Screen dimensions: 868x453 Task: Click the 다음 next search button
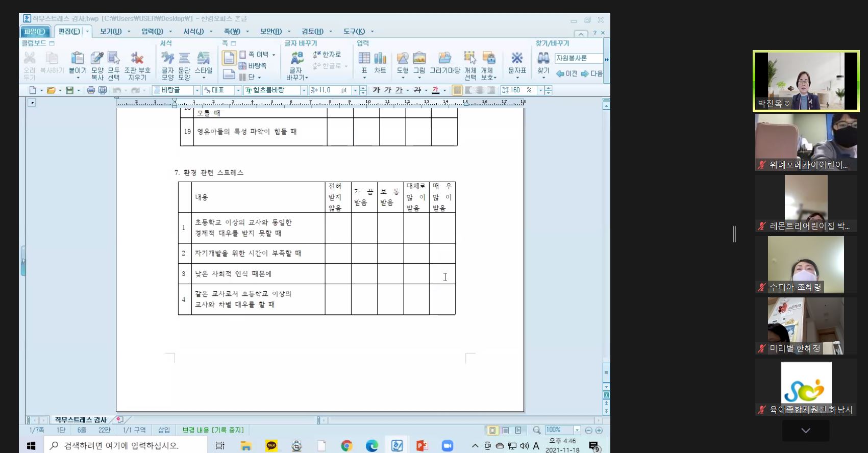point(592,73)
